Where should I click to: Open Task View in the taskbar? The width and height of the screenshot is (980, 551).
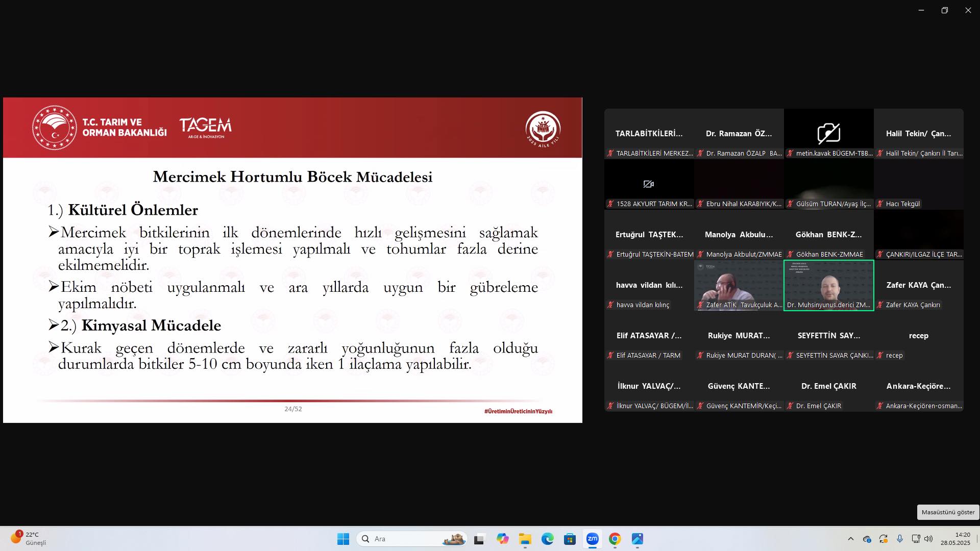coord(479,539)
